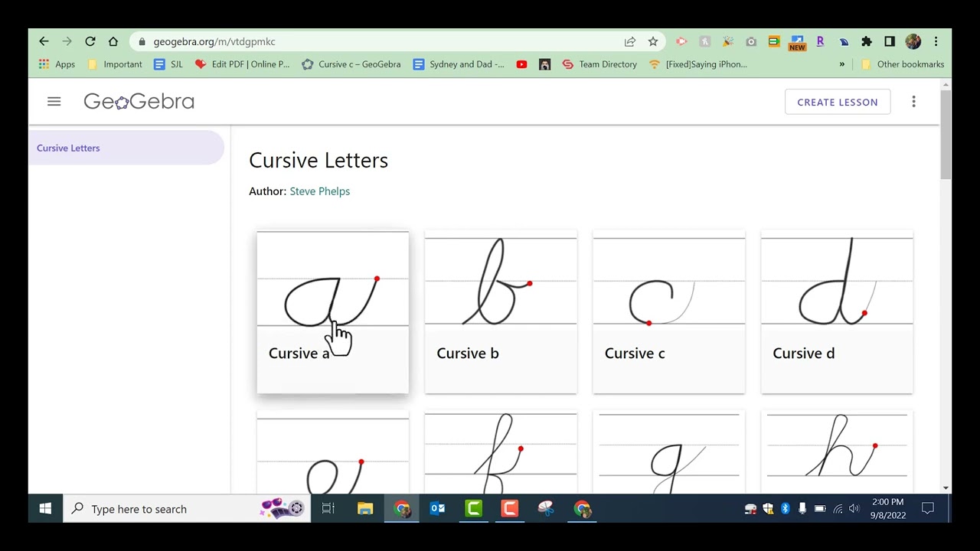Open Outlook from taskbar
The height and width of the screenshot is (551, 980).
coord(437,509)
